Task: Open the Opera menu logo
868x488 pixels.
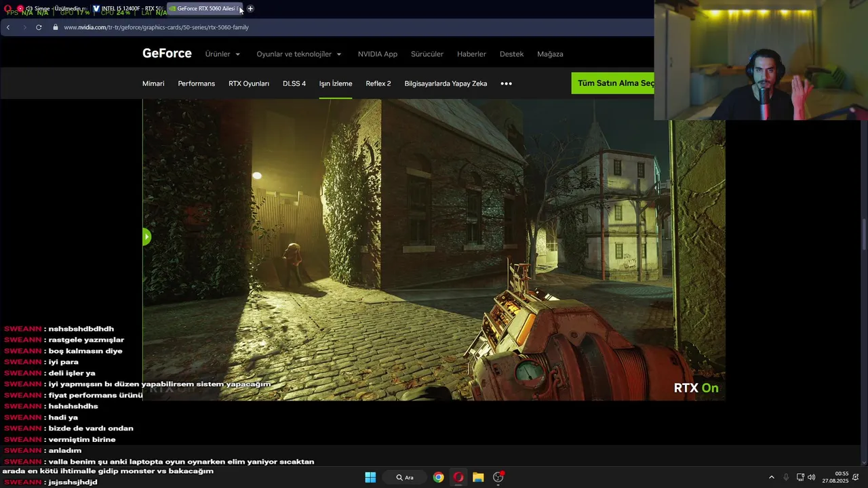Action: click(x=7, y=9)
